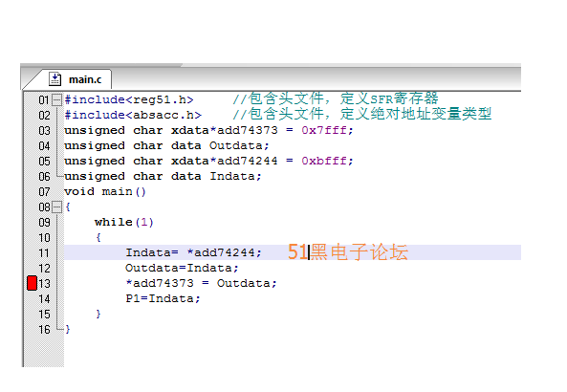The image size is (567, 392).
Task: Click void main() declaration
Action: point(105,191)
